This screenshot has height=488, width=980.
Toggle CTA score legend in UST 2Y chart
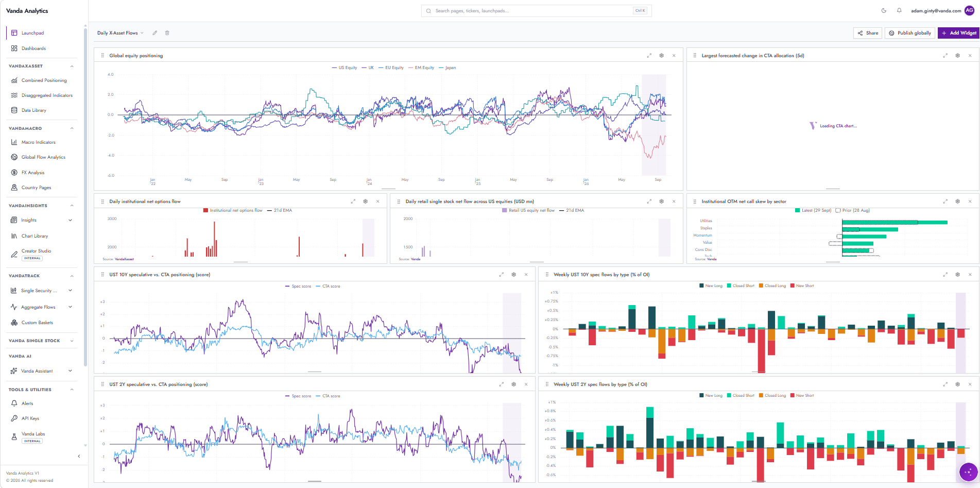pos(328,396)
